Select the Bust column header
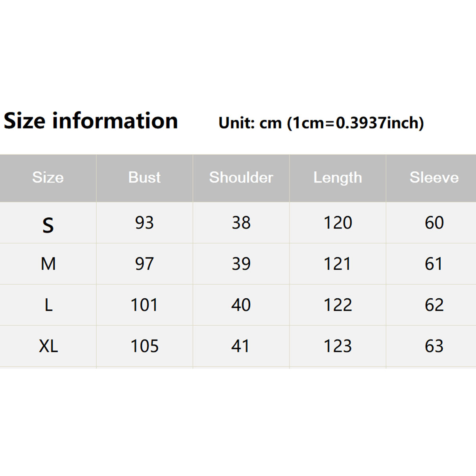 click(x=144, y=177)
